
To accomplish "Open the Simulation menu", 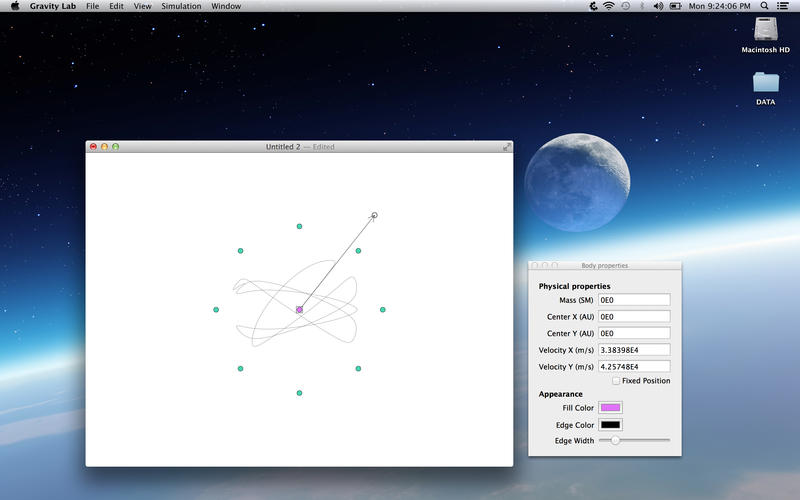I will coord(181,6).
